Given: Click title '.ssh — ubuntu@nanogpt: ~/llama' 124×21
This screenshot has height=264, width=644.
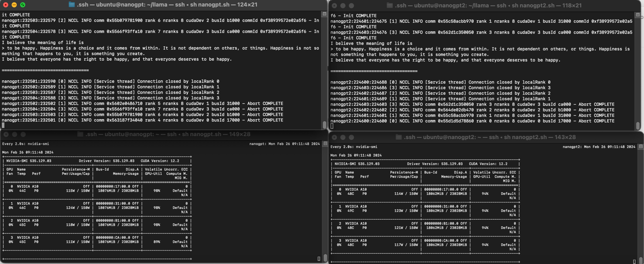Looking at the screenshot, I should tap(166, 5).
